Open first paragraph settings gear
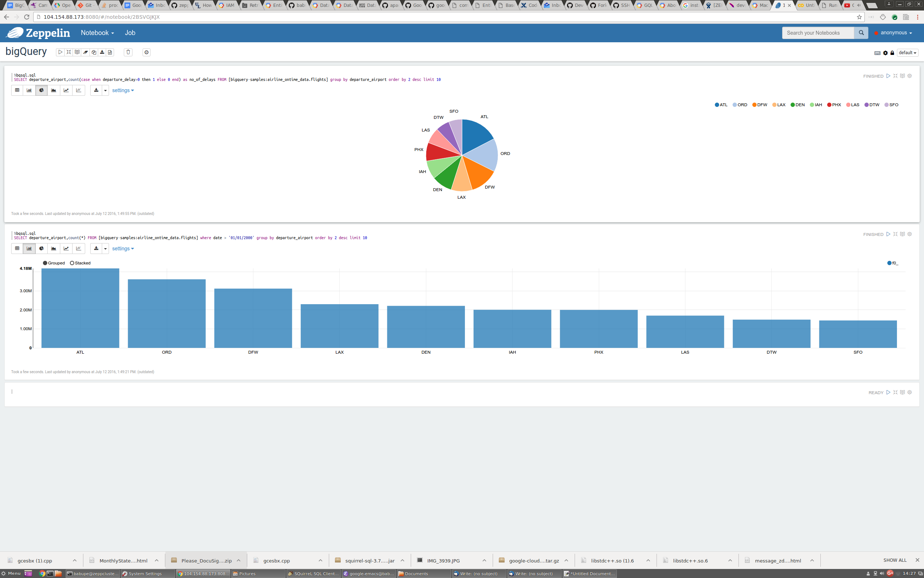924x578 pixels. [x=910, y=76]
